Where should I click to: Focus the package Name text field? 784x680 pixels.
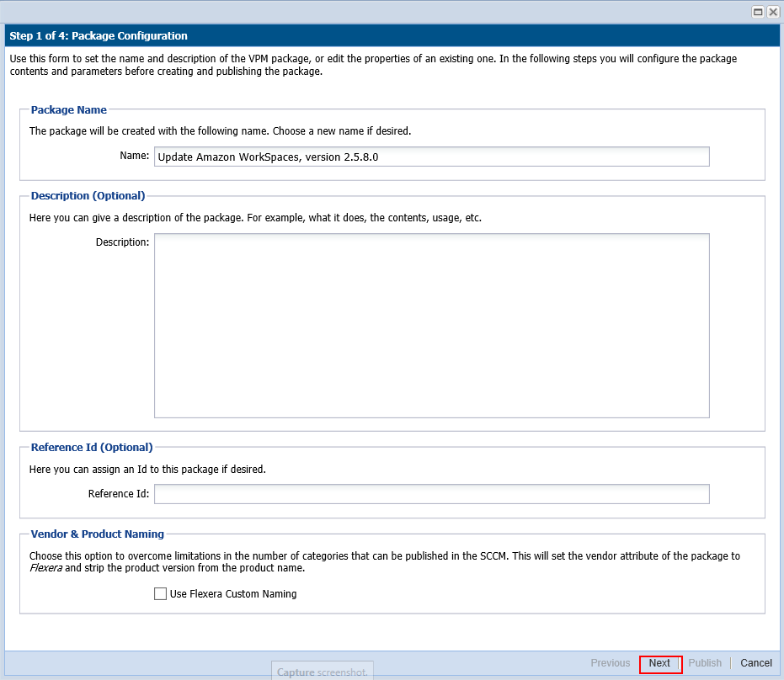(431, 157)
